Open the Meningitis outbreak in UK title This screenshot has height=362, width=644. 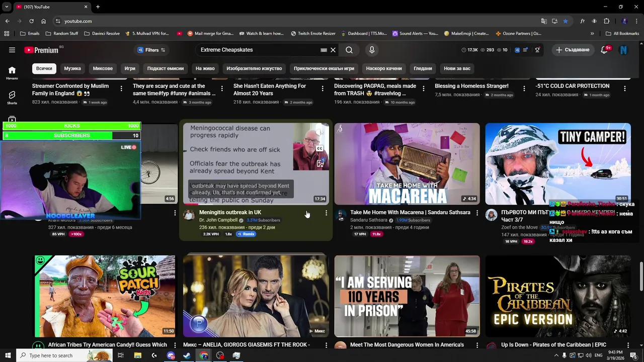(230, 212)
